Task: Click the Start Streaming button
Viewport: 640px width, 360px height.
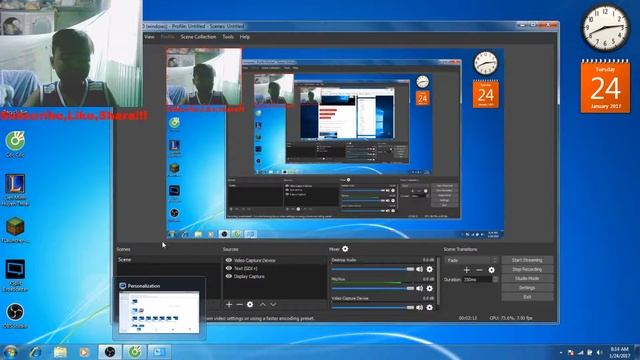Action: [527, 260]
